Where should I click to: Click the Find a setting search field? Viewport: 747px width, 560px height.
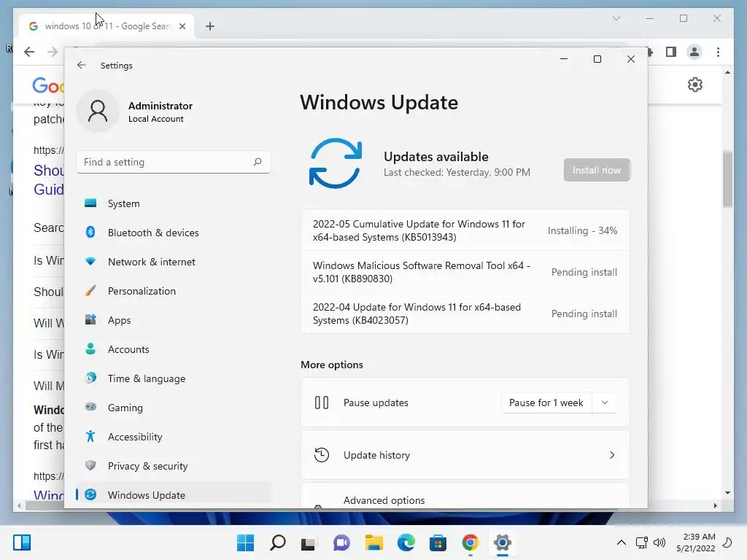(x=174, y=162)
